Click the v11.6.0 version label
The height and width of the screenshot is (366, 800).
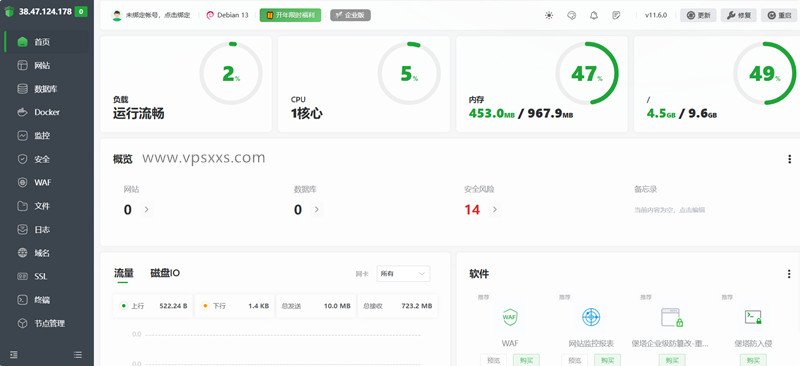coord(656,15)
